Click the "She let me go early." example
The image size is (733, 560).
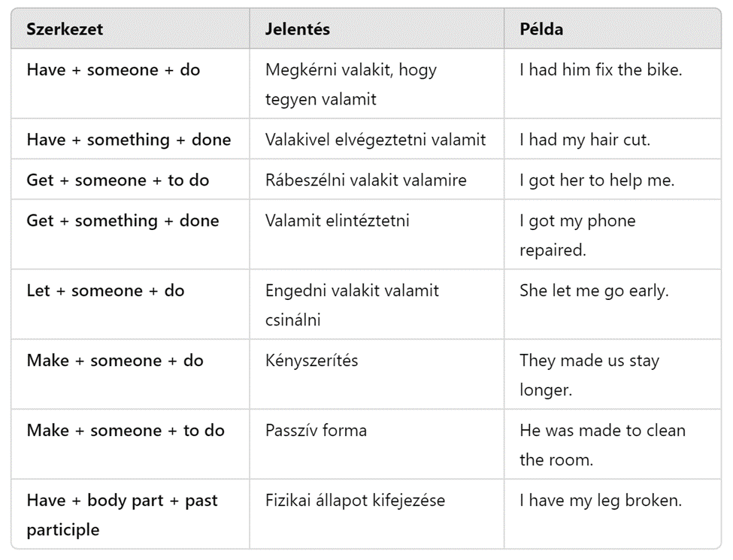[594, 291]
